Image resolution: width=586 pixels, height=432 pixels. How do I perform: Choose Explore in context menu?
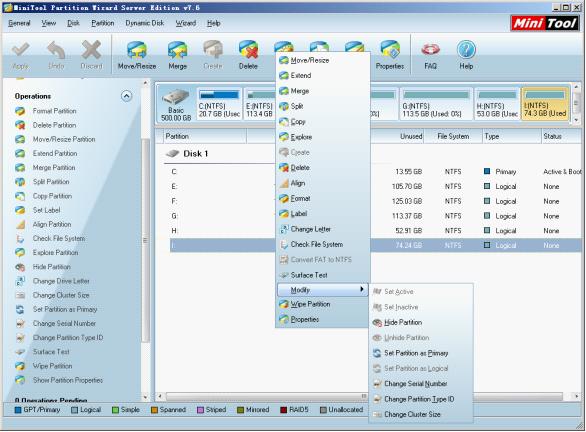pos(322,137)
